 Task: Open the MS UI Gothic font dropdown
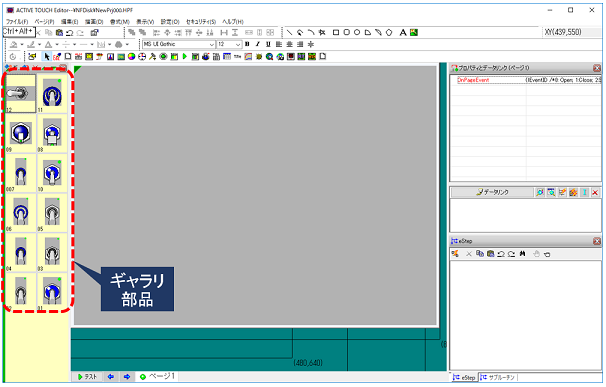179,44
